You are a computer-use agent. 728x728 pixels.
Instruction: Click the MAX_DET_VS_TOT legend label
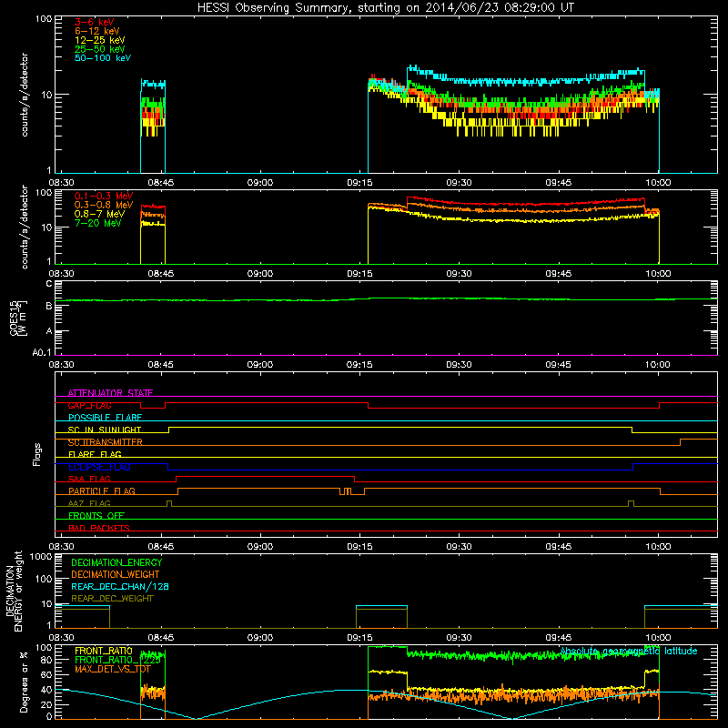[113, 669]
